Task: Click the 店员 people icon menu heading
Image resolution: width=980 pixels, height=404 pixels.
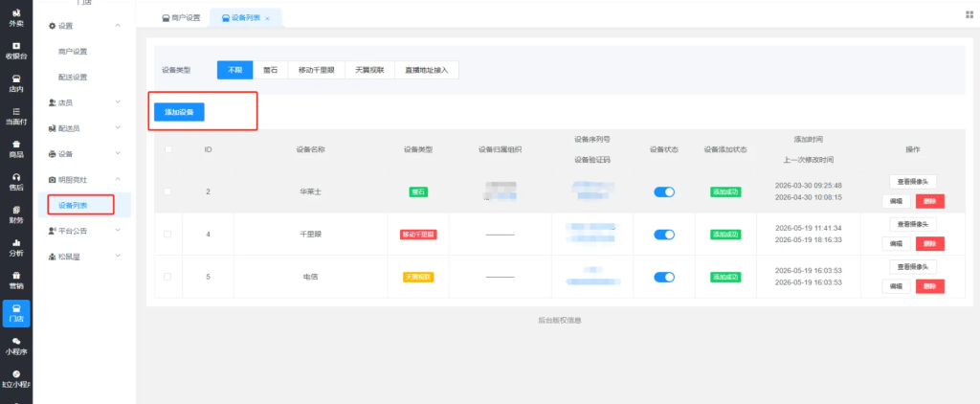Action: pyautogui.click(x=61, y=102)
